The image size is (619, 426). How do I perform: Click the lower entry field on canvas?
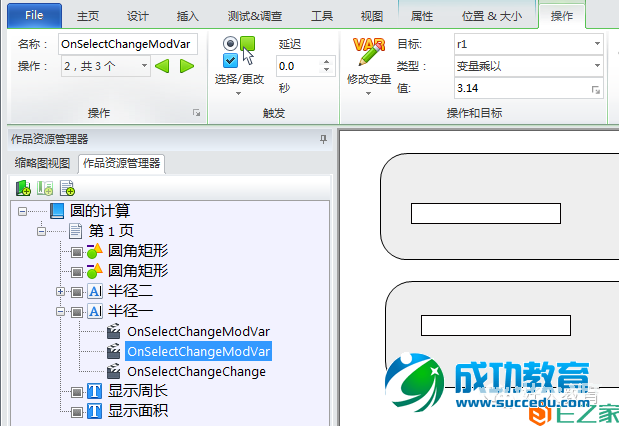496,325
